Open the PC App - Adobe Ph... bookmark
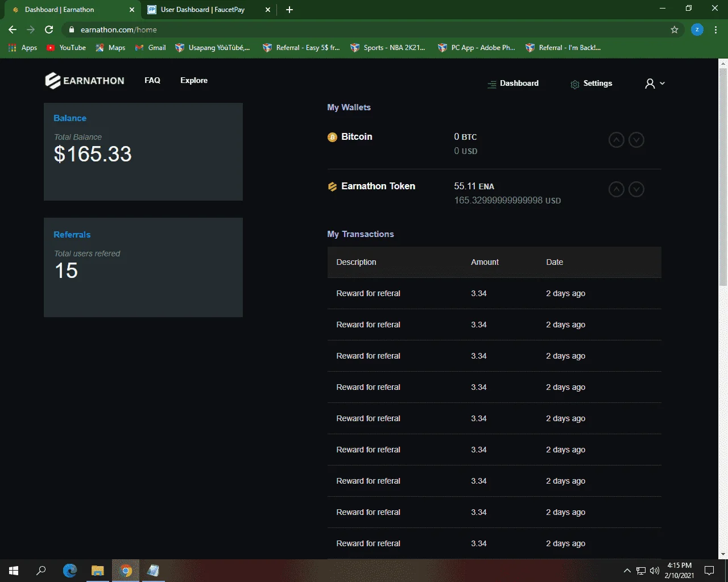Screen dimensions: 728x582 [476, 48]
